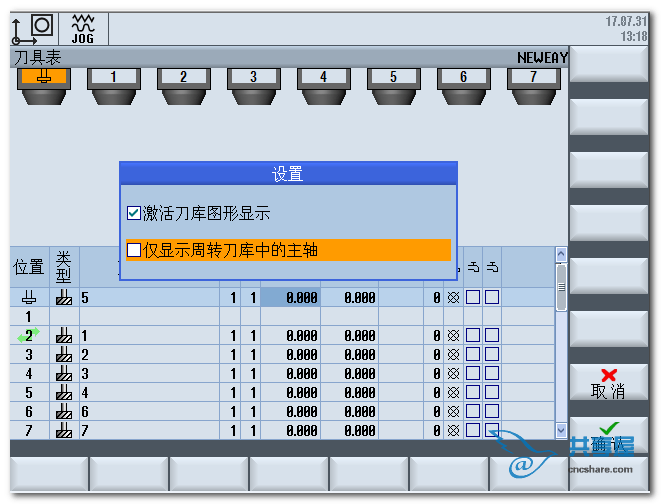
Task: Select magazine pocket 3 graphic
Action: (254, 86)
